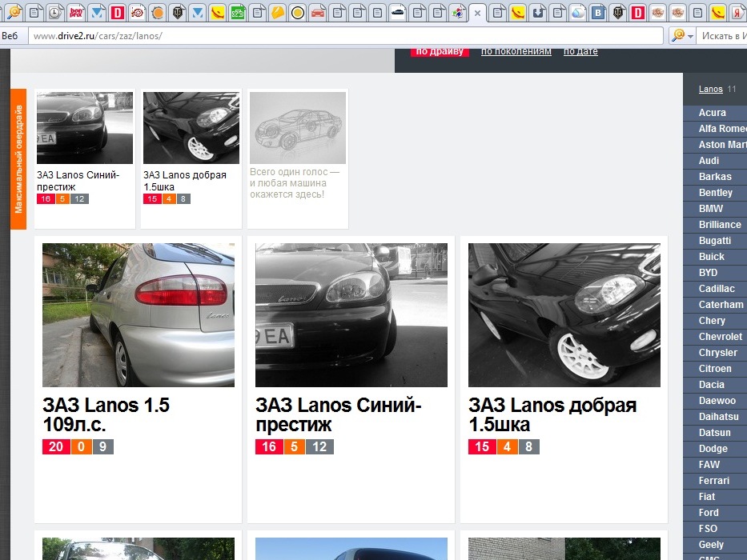747x560 pixels.
Task: Open large silver Lanos rear photo
Action: pyautogui.click(x=139, y=315)
